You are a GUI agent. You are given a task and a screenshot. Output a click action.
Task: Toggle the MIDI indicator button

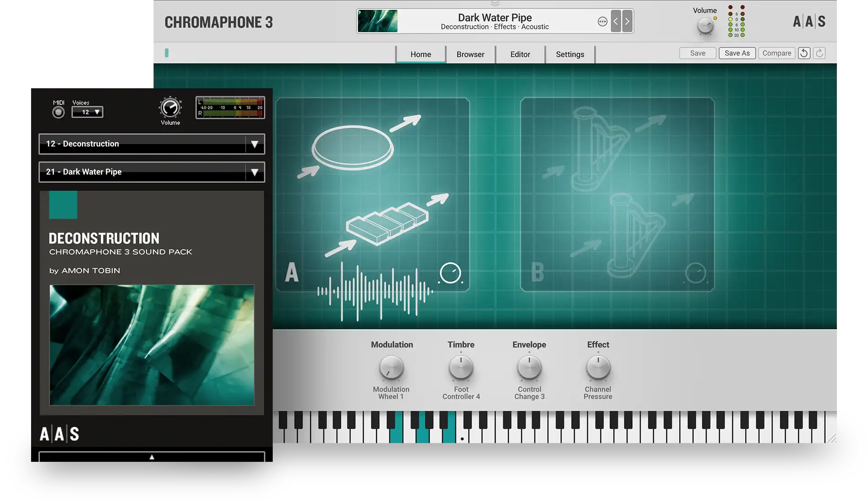pyautogui.click(x=58, y=112)
